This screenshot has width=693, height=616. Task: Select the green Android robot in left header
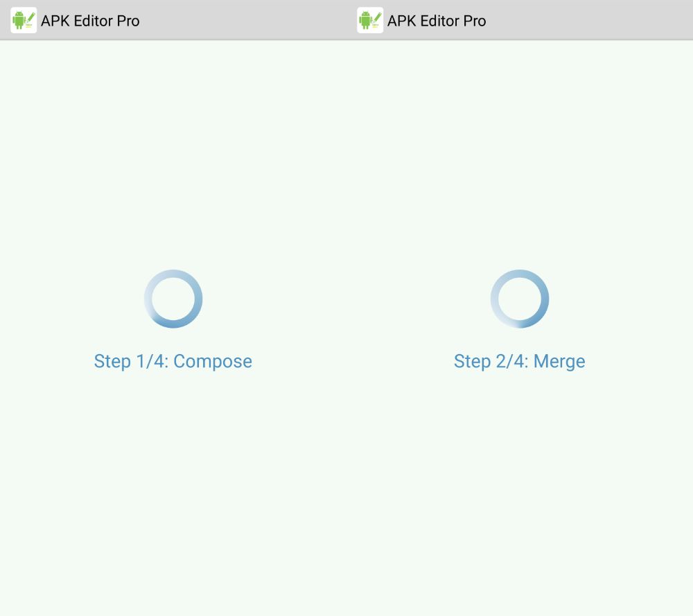[19, 20]
